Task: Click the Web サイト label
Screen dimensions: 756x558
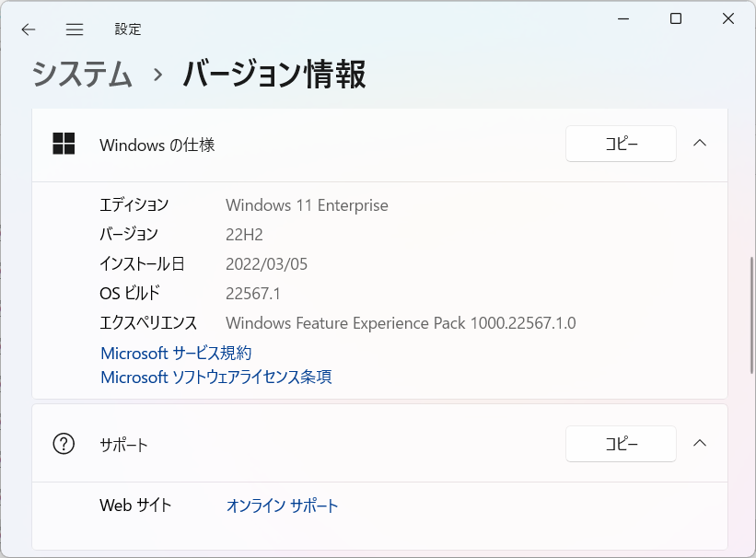Action: click(135, 505)
